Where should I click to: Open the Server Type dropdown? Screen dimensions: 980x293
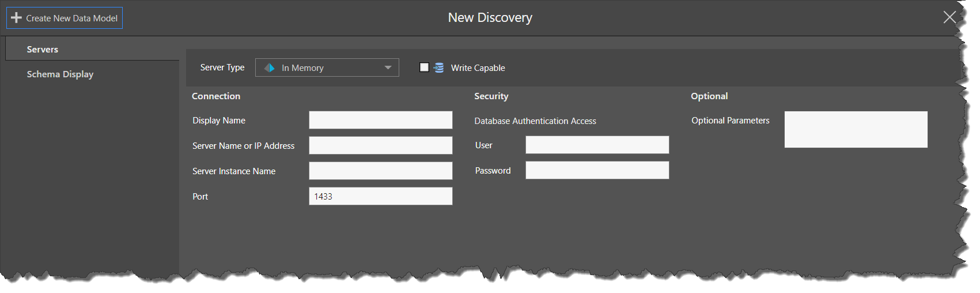click(327, 67)
